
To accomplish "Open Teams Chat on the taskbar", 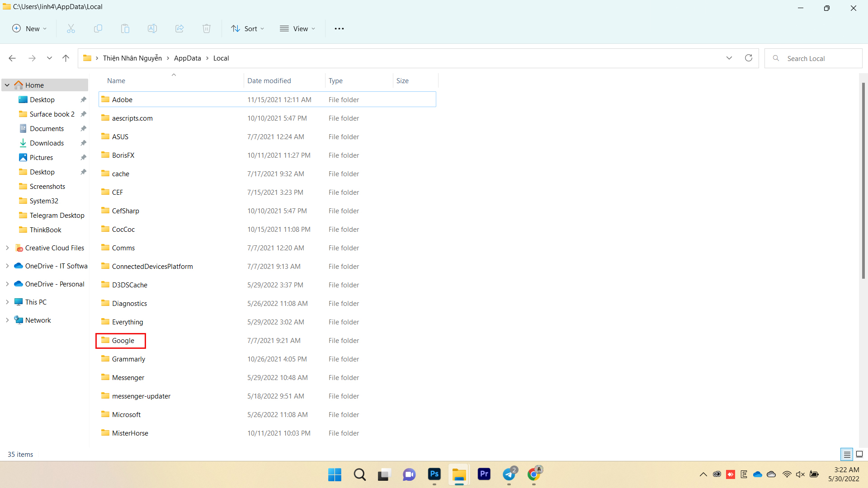I will coord(409,474).
